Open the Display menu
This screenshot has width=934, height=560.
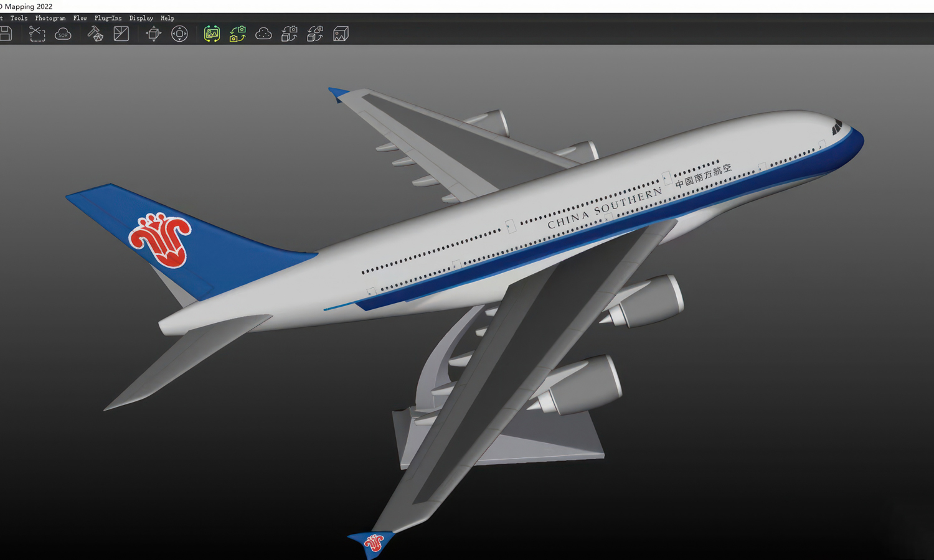pos(141,18)
